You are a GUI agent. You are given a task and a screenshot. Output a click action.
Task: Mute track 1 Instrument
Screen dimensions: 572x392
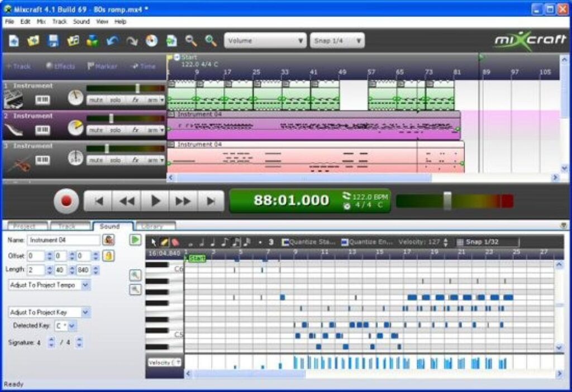pyautogui.click(x=96, y=99)
